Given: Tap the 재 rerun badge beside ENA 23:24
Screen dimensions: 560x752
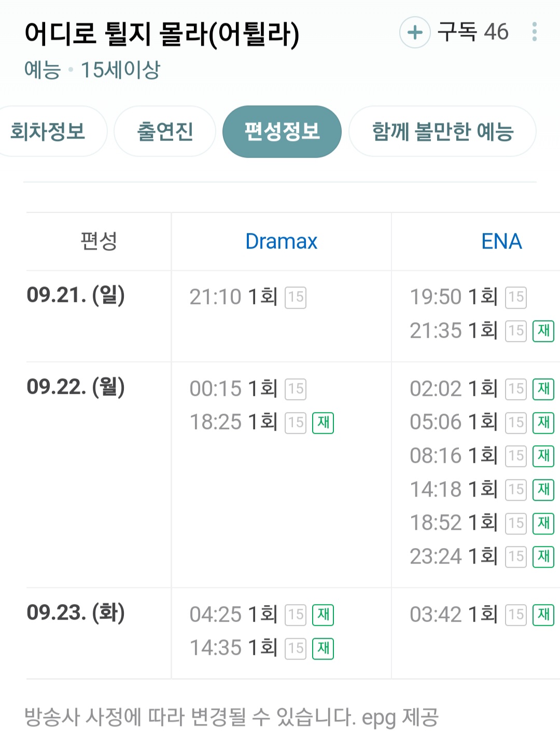Looking at the screenshot, I should (543, 556).
